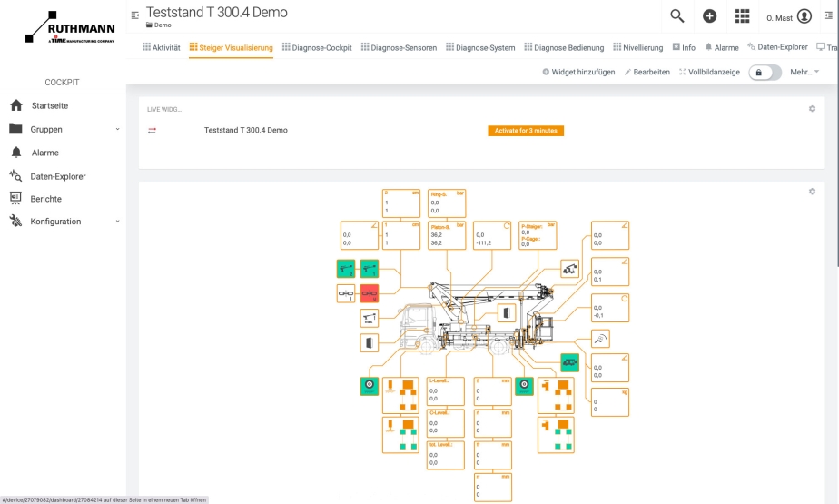The width and height of the screenshot is (839, 504).
Task: Open Daten-Explorer in the sidebar
Action: click(x=58, y=176)
